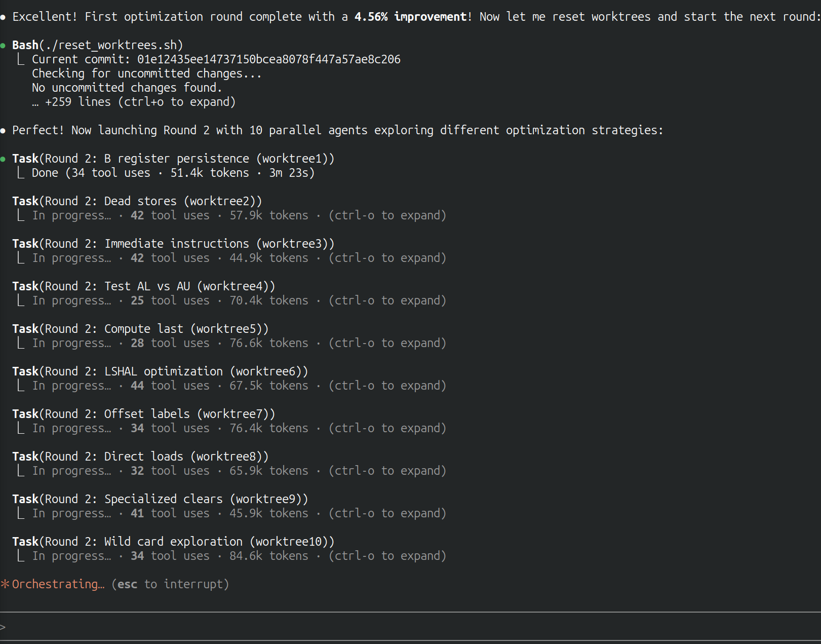Image resolution: width=821 pixels, height=644 pixels.
Task: Expand the +259 lines collapsed output
Action: pos(140,102)
